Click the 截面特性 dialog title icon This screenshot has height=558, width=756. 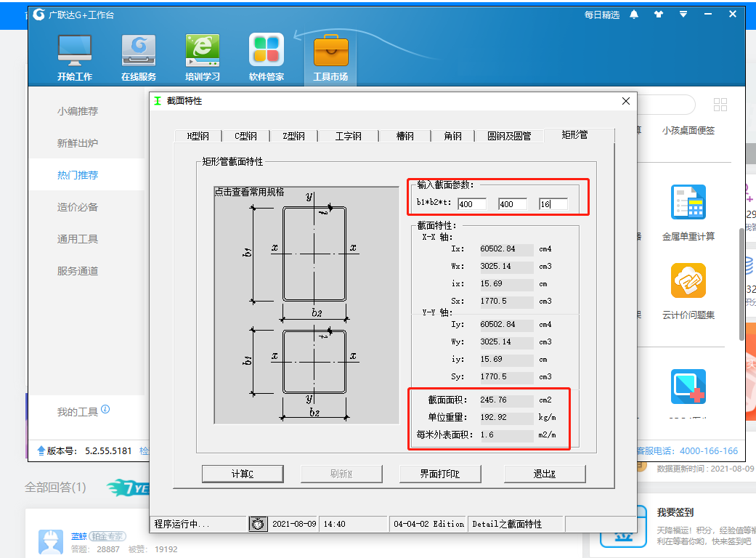158,101
